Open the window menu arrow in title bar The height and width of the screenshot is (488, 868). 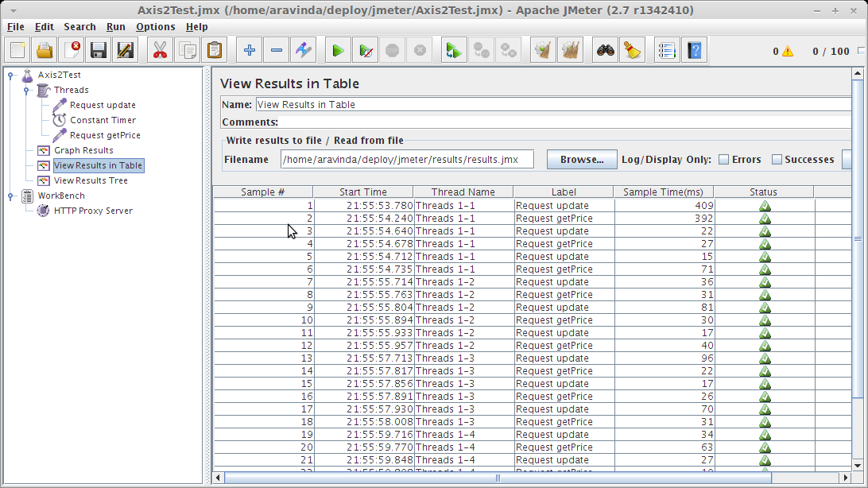14,10
